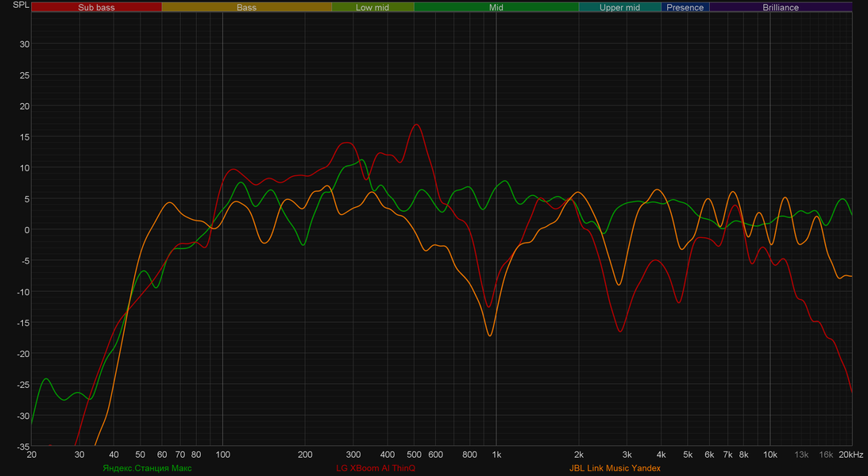Click the -20 SPL axis value
Image resolution: width=868 pixels, height=476 pixels.
pyautogui.click(x=23, y=354)
